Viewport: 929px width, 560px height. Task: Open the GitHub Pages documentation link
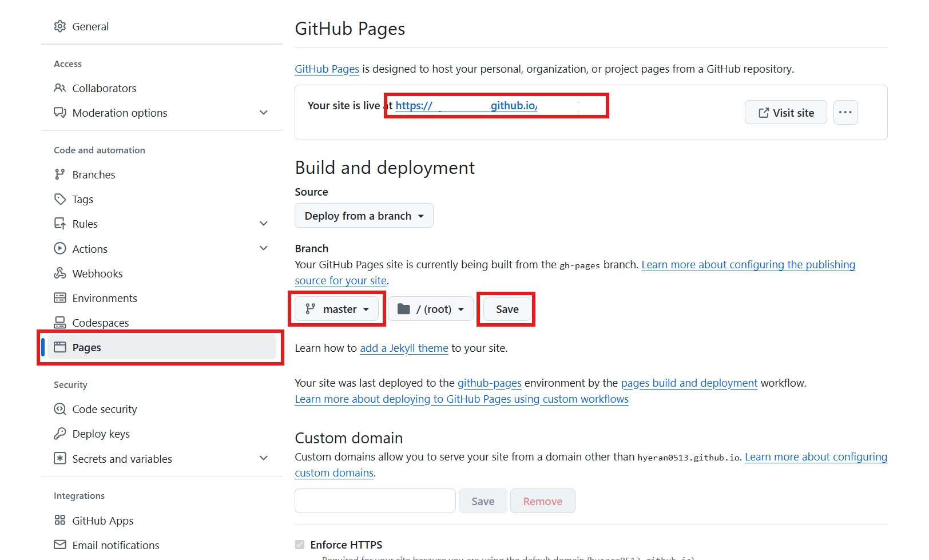pyautogui.click(x=327, y=69)
